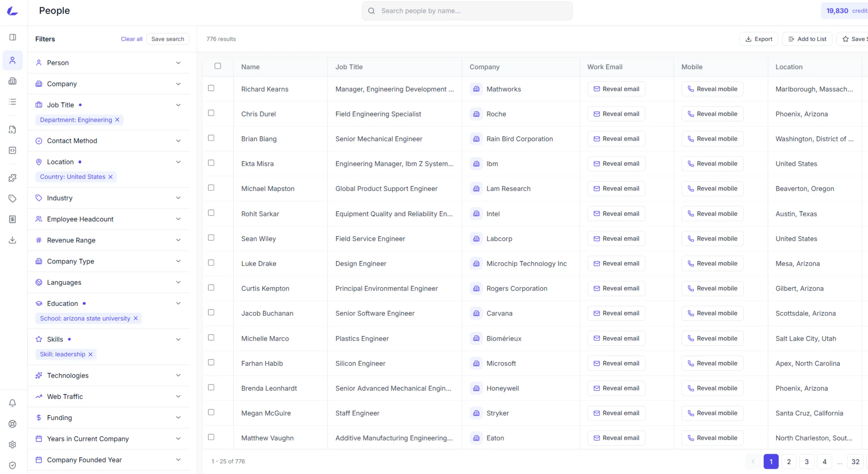Select Michael Mapston's row checkbox

pyautogui.click(x=211, y=188)
